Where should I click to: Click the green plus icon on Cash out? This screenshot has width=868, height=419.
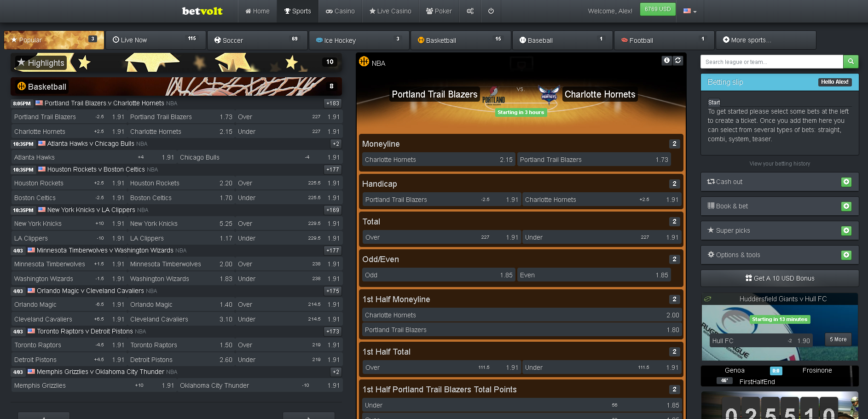pos(846,182)
